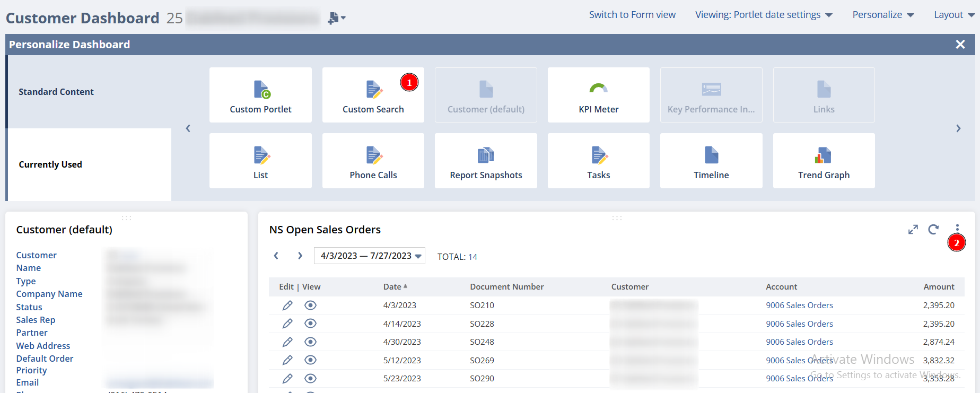Expand NS Open Sales Orders portlet fullscreen

pos(913,230)
